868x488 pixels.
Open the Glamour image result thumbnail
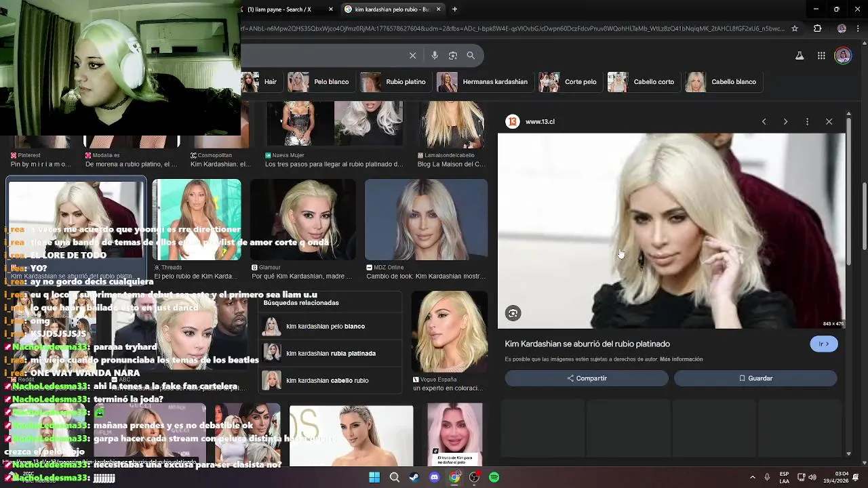click(302, 220)
